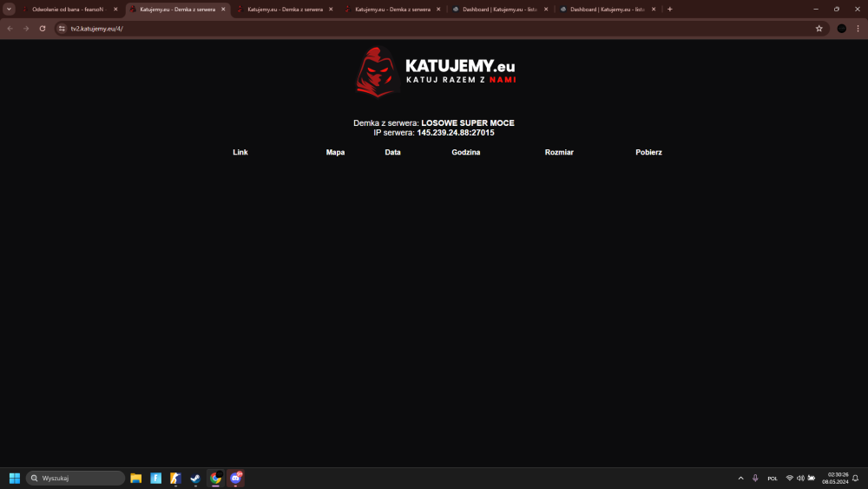Close the last Dashboard tab

pos(654,10)
